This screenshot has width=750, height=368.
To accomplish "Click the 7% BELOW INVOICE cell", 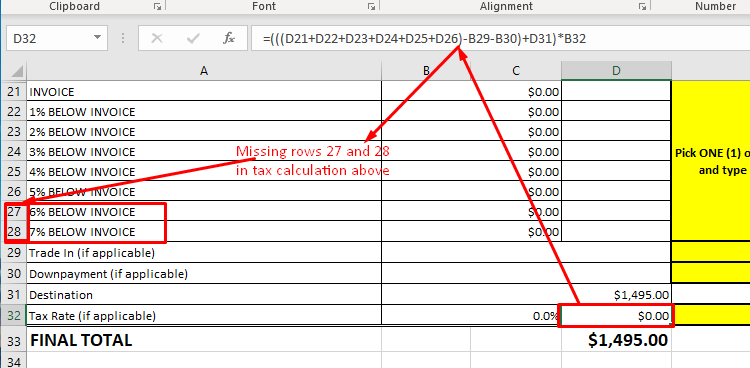I will click(204, 232).
